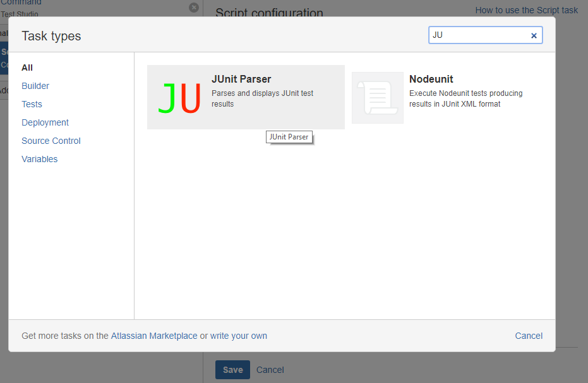Choose the JUnit Parser task title
Screen dimensions: 588x383
[x=241, y=80]
